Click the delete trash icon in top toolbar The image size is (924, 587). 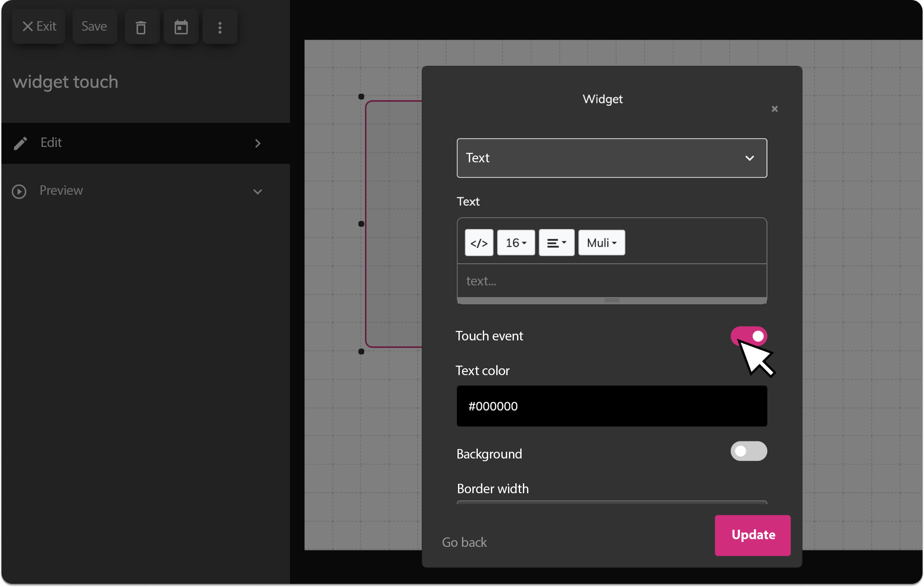[141, 27]
